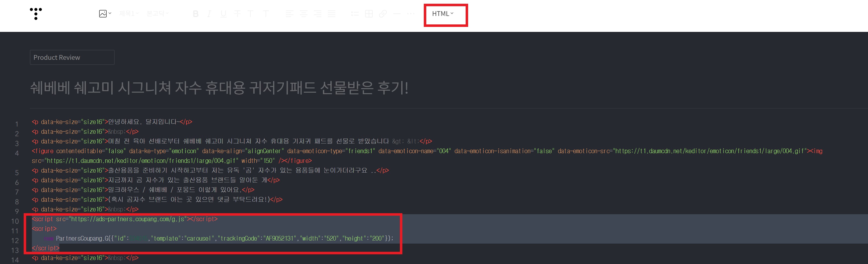Click the line 1 greeting text '안녕하세요. 달지입니다~'

pyautogui.click(x=144, y=122)
